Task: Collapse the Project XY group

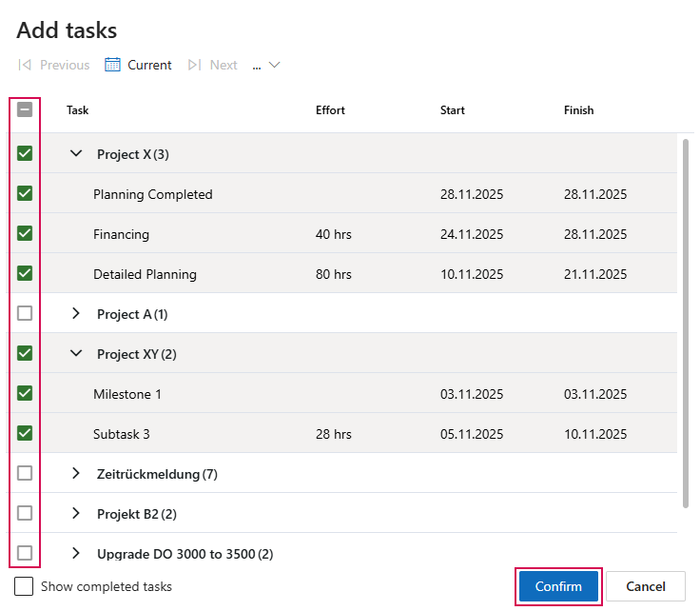Action: (x=76, y=354)
